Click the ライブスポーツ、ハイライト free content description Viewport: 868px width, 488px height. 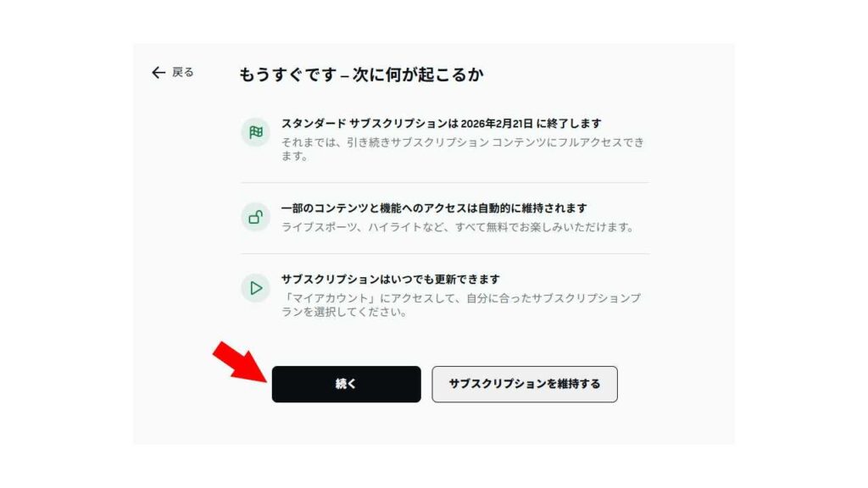point(458,227)
